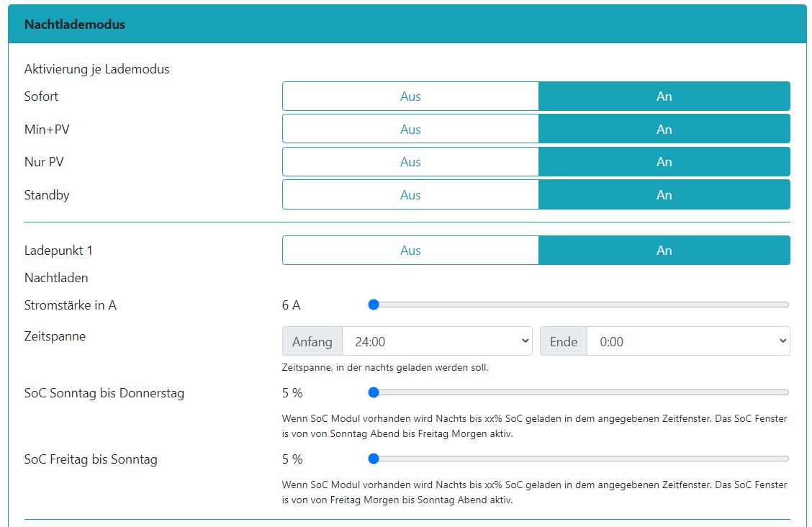This screenshot has height=527, width=812.
Task: Turn off night charging for Sofort mode
Action: (x=410, y=96)
